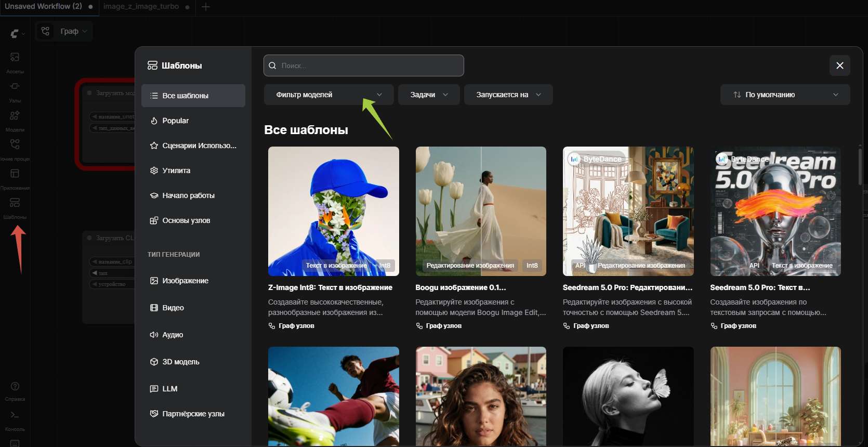The image size is (868, 447).
Task: Click the Шаблоны dialog header
Action: coord(175,65)
